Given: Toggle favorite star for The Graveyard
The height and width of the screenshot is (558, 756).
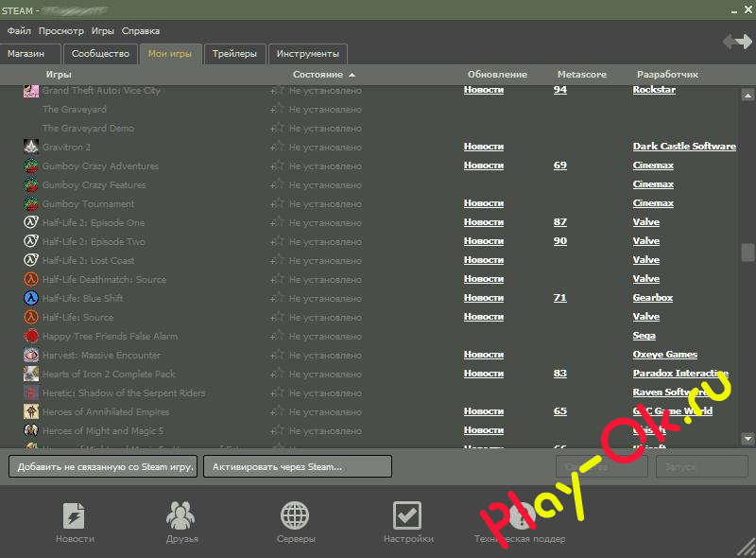Looking at the screenshot, I should tap(278, 109).
